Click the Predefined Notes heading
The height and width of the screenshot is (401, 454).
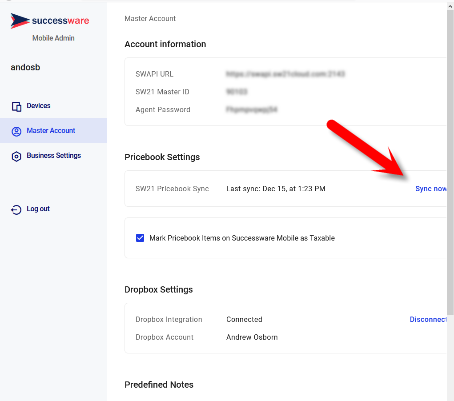(x=159, y=385)
